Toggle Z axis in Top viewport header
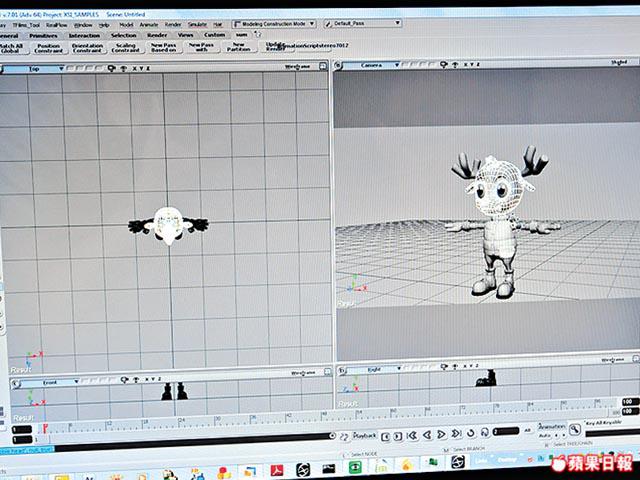 (x=148, y=69)
